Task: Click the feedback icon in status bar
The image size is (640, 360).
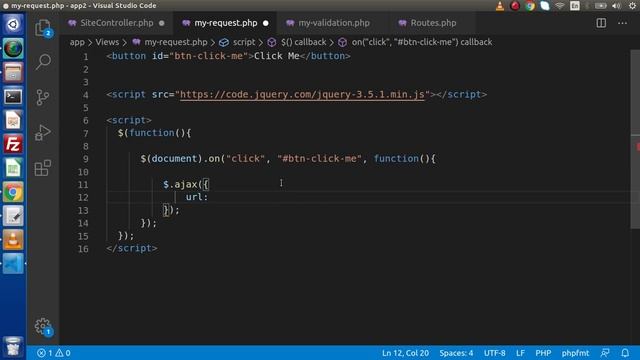Action: coord(605,353)
